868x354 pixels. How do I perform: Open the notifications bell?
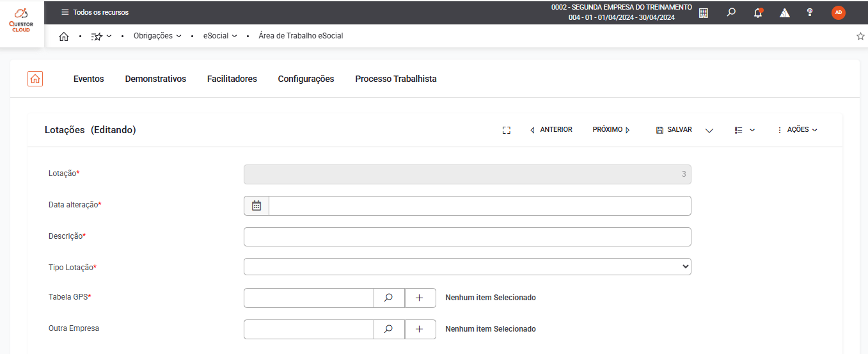pyautogui.click(x=758, y=12)
